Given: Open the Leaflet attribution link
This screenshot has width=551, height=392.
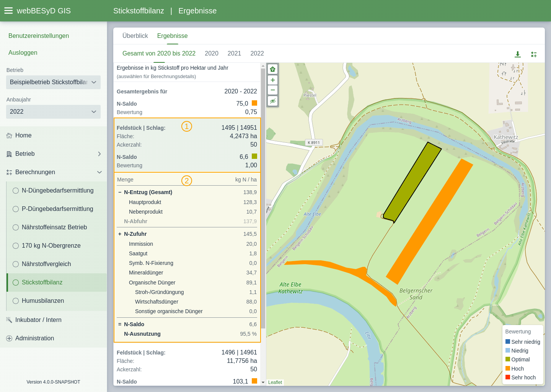Looking at the screenshot, I should pos(275,382).
